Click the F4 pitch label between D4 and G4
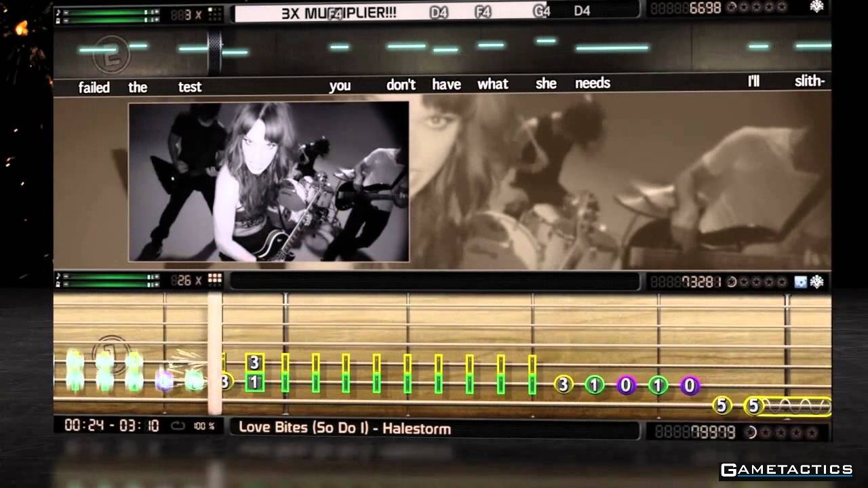868x488 pixels. tap(483, 12)
